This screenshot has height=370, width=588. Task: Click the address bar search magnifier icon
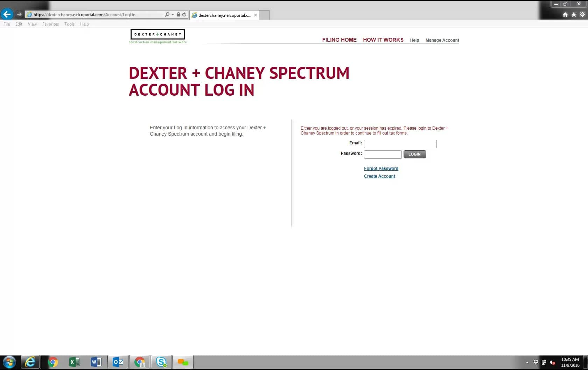point(167,14)
